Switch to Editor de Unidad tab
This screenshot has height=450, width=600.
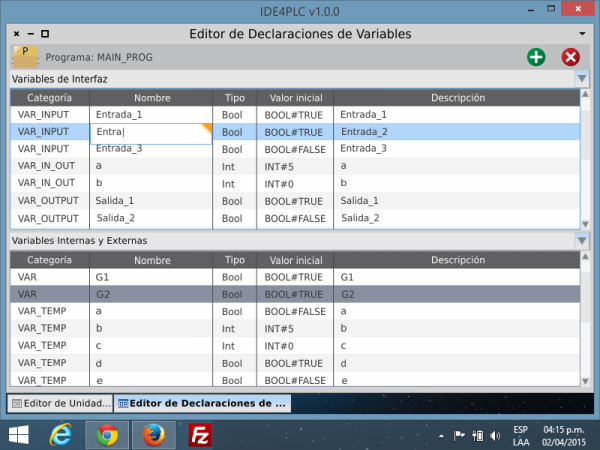click(60, 403)
